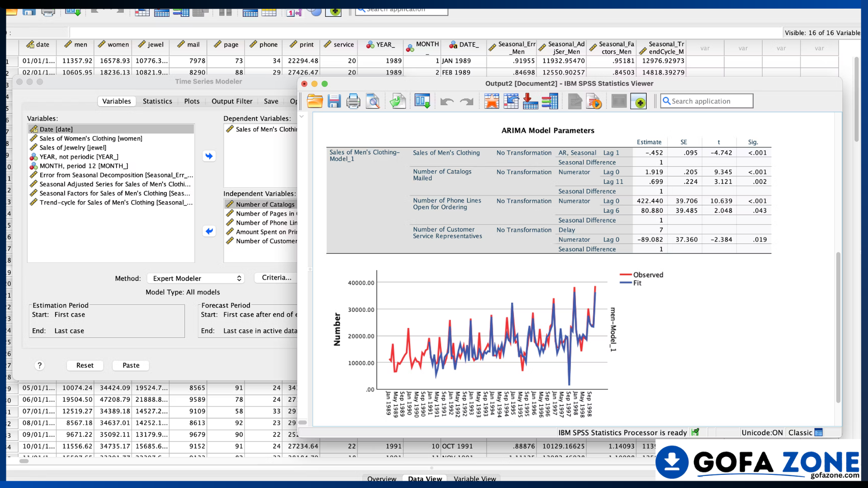Select Trend-cycle for Sales of Men's Clothing
This screenshot has height=488, width=868.
(x=111, y=202)
